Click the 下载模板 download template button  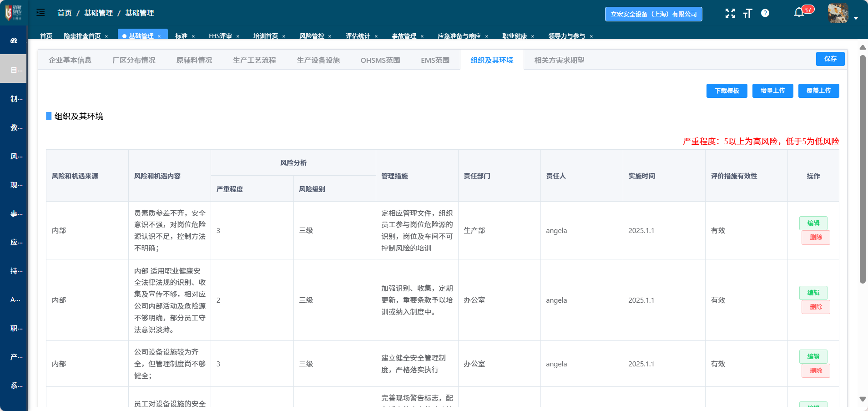tap(727, 91)
